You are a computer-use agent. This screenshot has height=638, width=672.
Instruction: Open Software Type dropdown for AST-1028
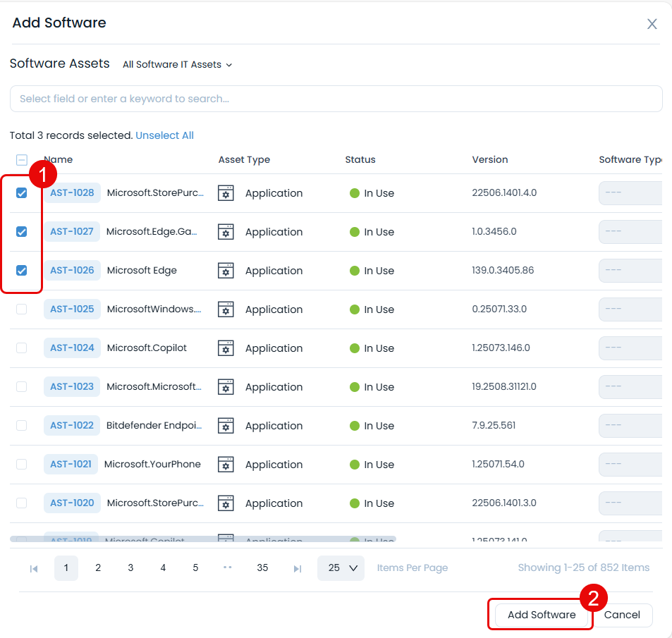point(630,193)
